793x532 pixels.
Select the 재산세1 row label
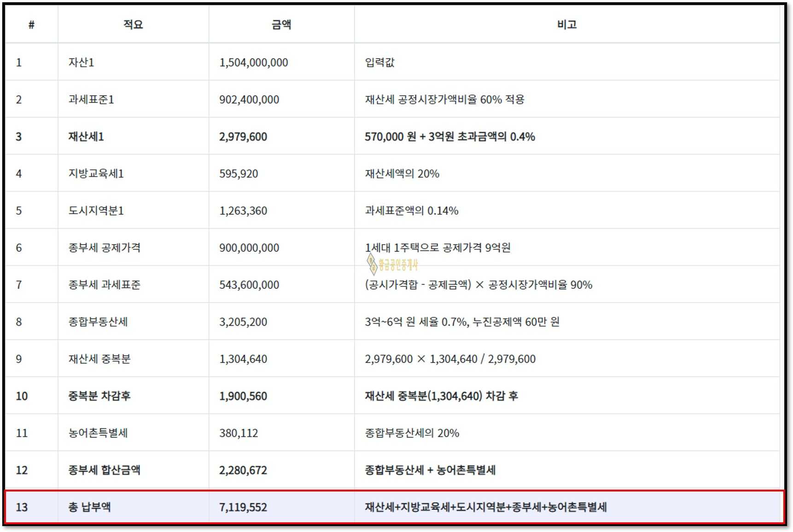(86, 136)
